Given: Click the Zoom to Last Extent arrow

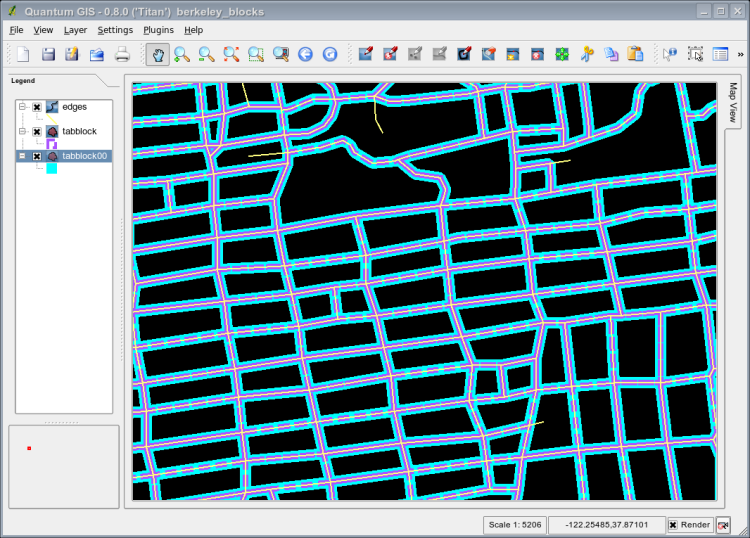Looking at the screenshot, I should pyautogui.click(x=305, y=54).
